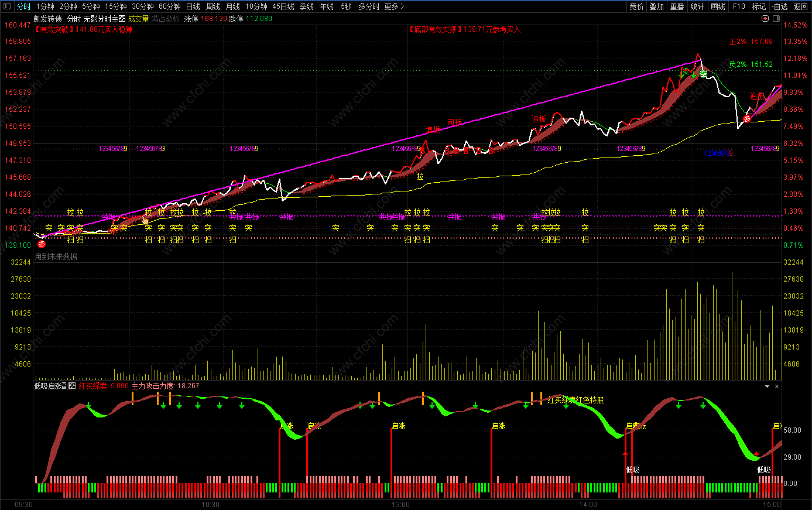Click the 13:00 time axis label
812x510 pixels.
click(x=400, y=505)
